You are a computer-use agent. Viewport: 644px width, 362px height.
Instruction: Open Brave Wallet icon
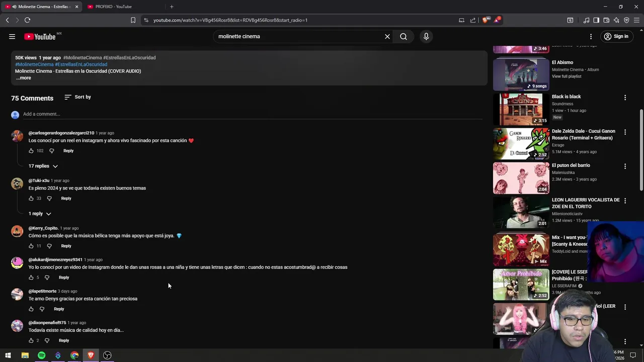coord(606,20)
